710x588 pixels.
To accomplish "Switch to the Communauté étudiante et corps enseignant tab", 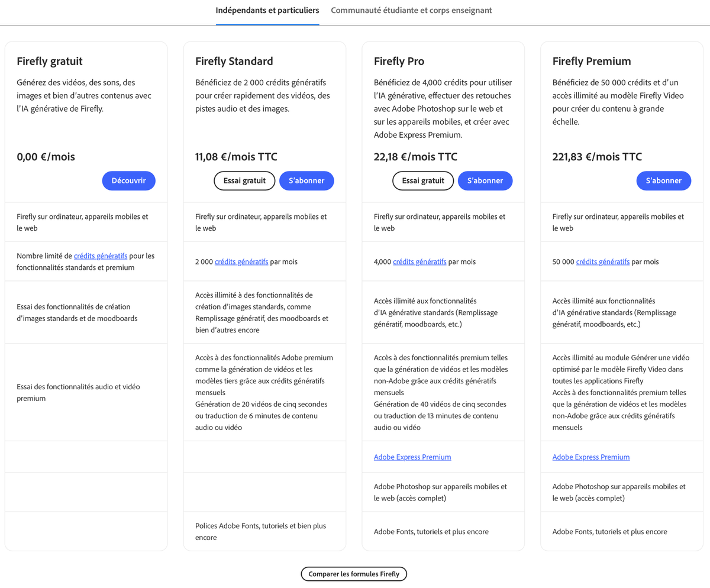I will click(x=411, y=10).
